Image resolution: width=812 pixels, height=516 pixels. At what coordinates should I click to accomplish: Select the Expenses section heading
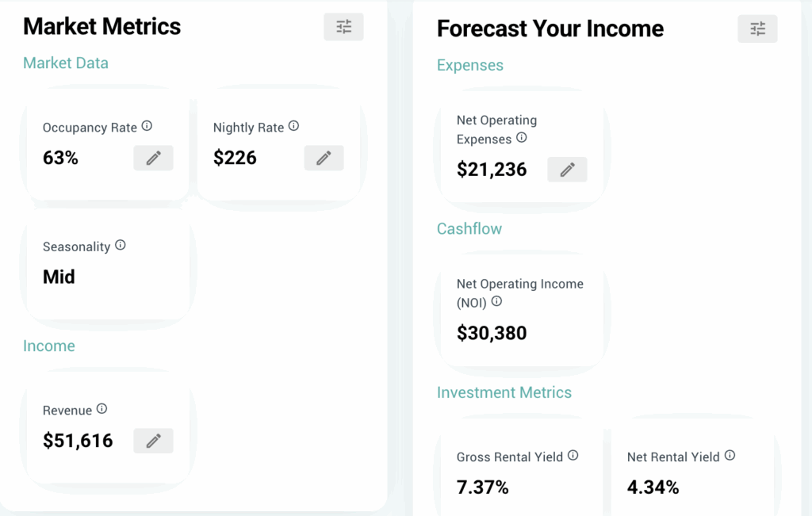[469, 65]
